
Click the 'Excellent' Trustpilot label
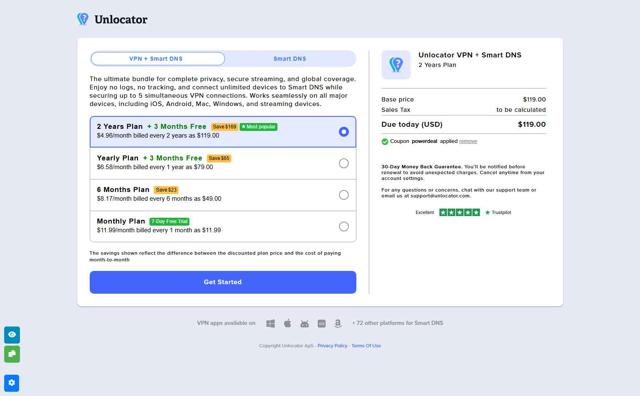[x=424, y=212]
